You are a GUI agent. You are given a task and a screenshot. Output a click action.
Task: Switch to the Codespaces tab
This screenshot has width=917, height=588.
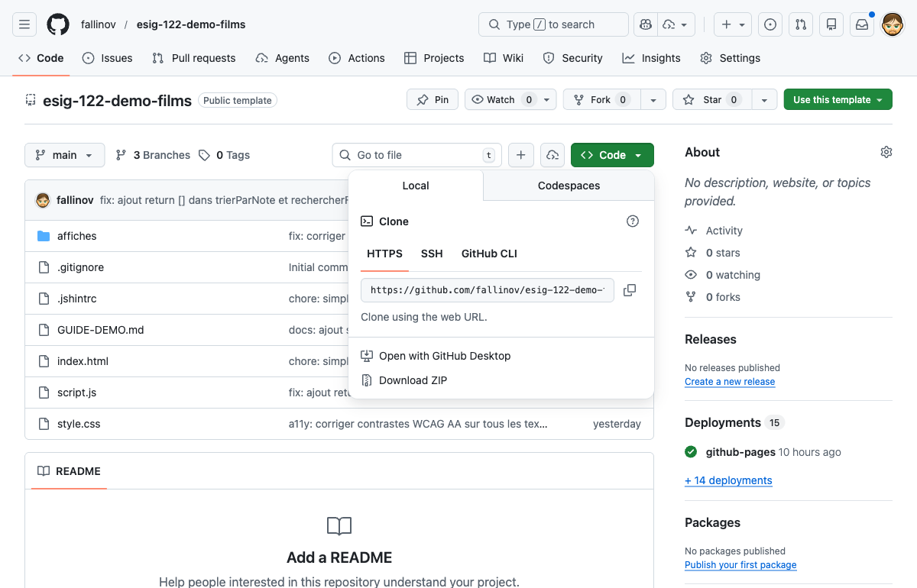click(x=569, y=185)
